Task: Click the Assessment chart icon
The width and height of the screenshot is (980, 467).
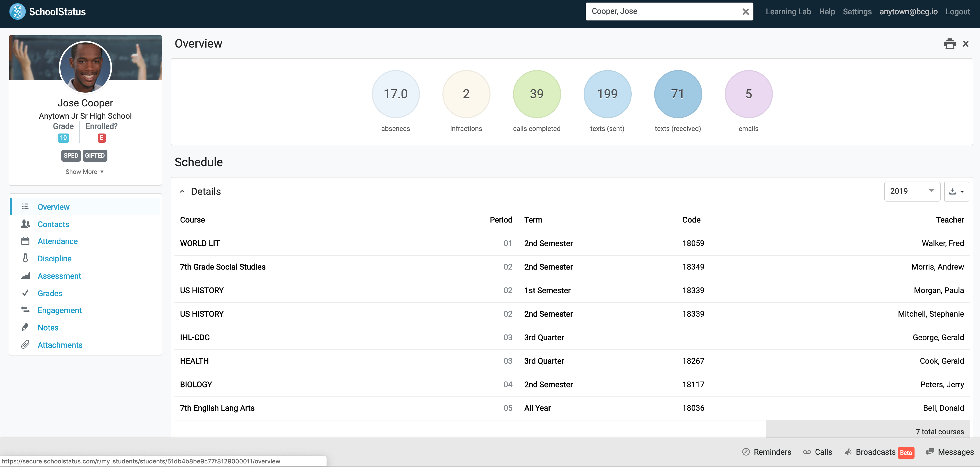Action: pyautogui.click(x=25, y=275)
